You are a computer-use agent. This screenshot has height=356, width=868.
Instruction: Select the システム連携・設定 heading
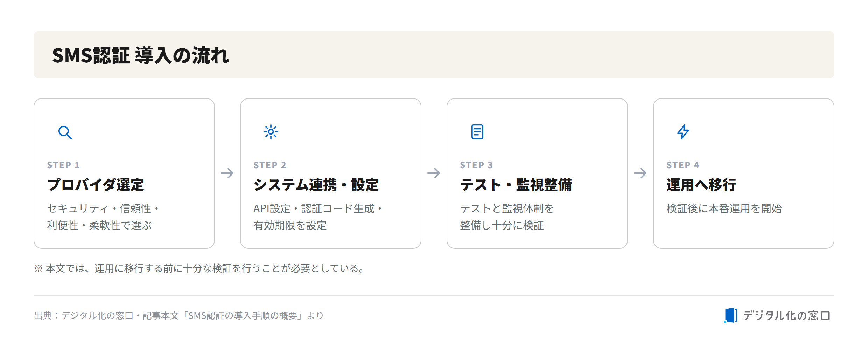tap(316, 185)
